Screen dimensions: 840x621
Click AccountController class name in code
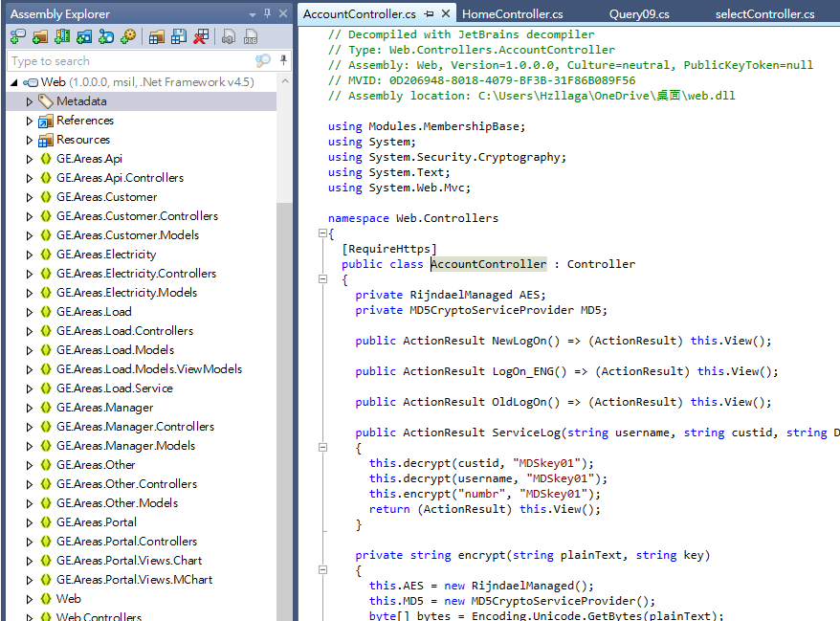[x=489, y=264]
